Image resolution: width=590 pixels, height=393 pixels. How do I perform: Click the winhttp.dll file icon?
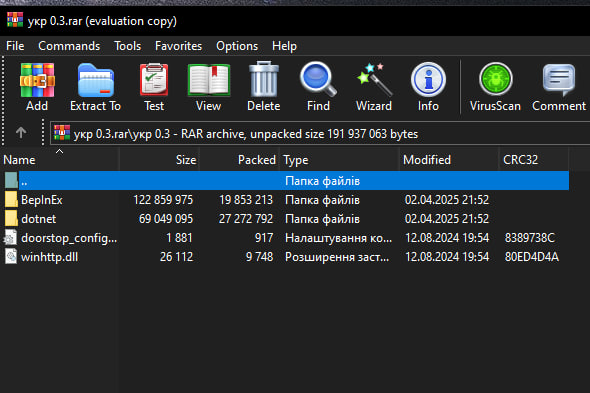[11, 256]
